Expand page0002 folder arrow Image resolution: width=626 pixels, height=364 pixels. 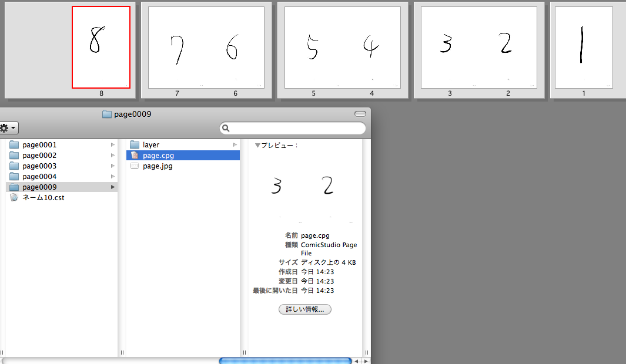[113, 155]
